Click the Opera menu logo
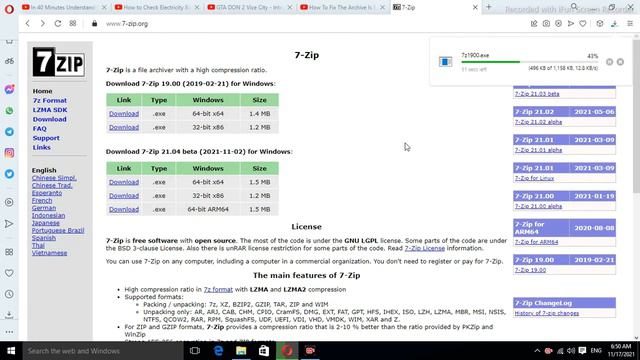The width and height of the screenshot is (640, 360). [x=9, y=9]
